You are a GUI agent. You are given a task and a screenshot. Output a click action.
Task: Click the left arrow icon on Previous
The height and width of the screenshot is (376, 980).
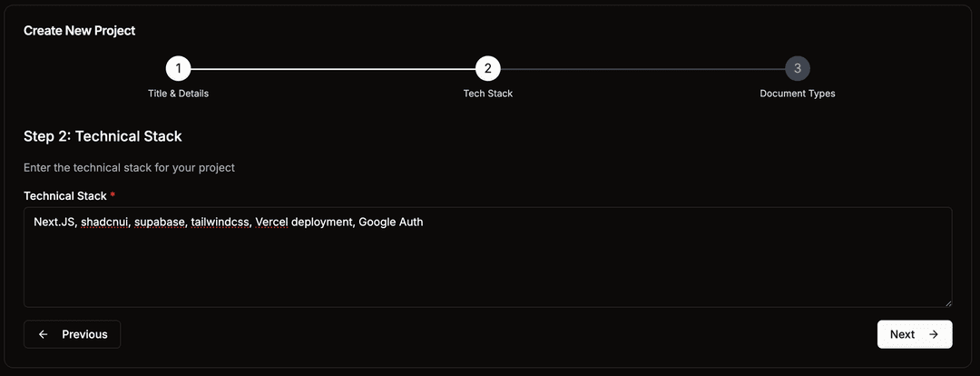pos(44,334)
